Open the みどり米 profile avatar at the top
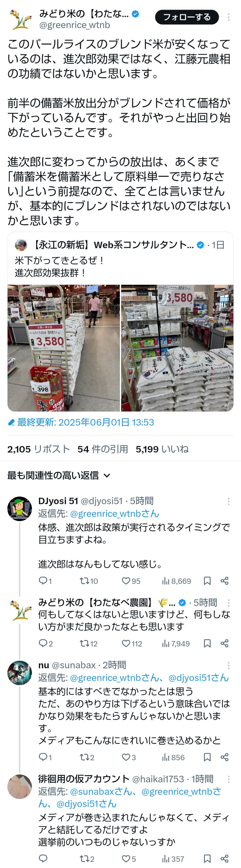Viewport: 241px width, 868px height. click(20, 19)
